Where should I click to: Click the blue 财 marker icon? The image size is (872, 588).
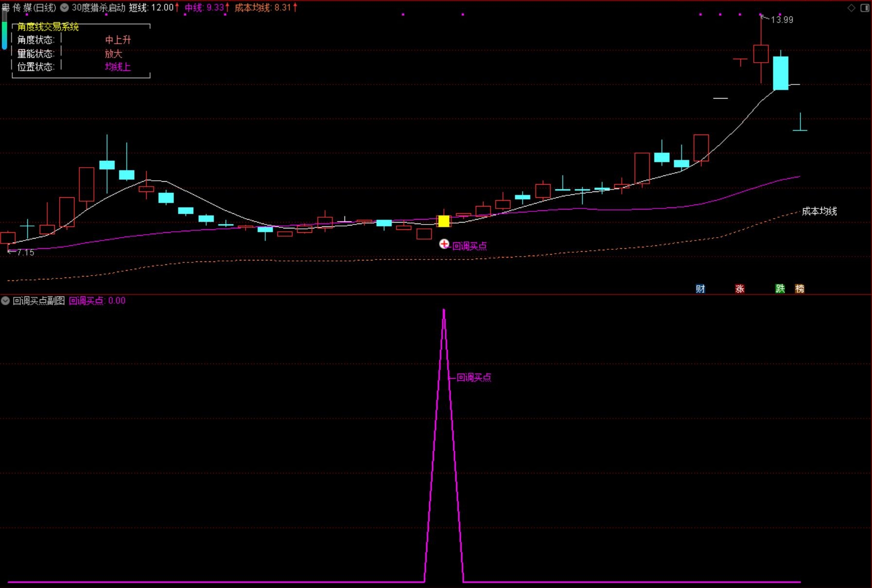click(x=700, y=289)
